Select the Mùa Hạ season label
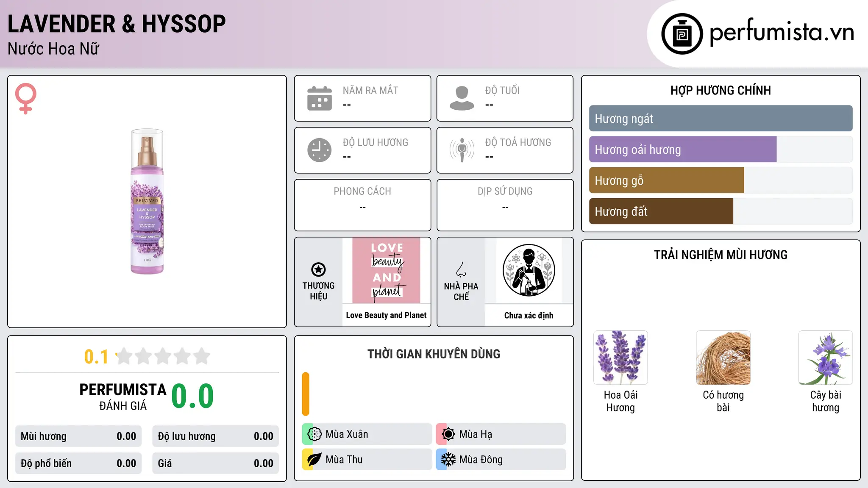 point(476,434)
